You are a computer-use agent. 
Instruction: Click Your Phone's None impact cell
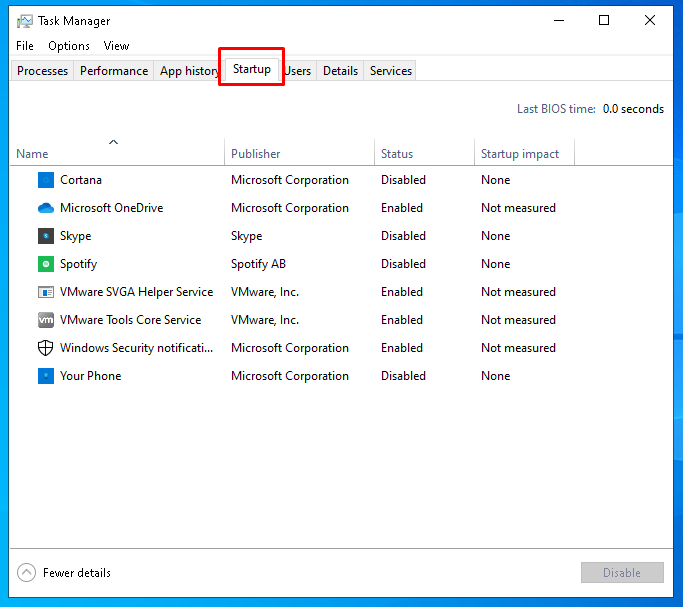[495, 376]
